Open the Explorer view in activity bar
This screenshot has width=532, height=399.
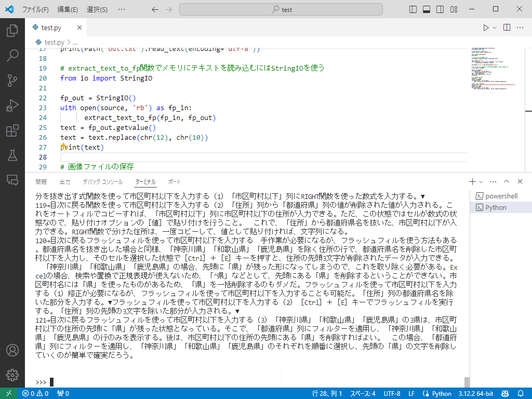click(x=12, y=31)
